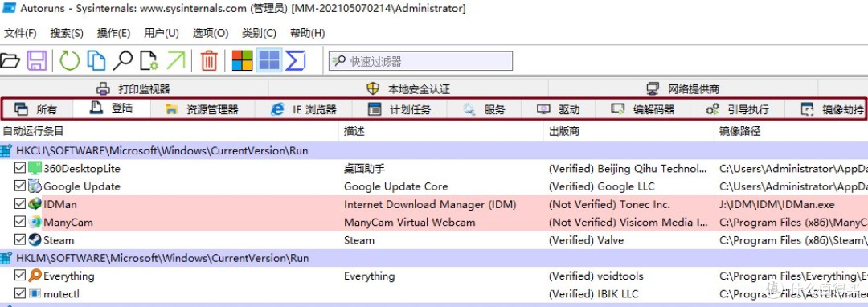868x307 pixels.
Task: Open the 用户(U) menu
Action: 162,33
